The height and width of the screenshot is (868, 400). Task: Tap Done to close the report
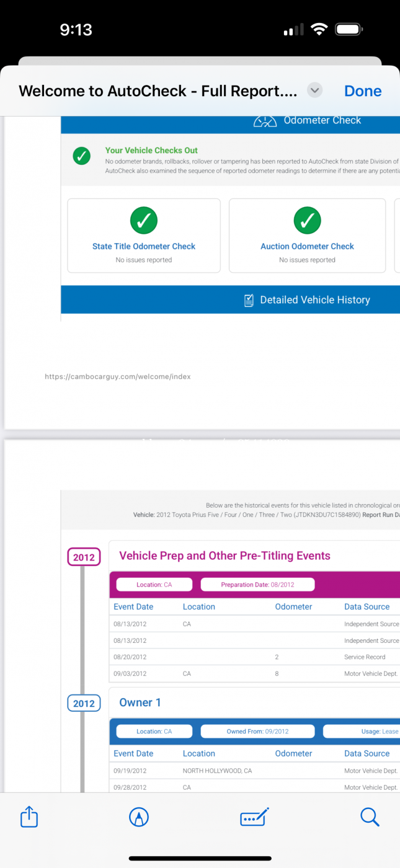[x=363, y=91]
